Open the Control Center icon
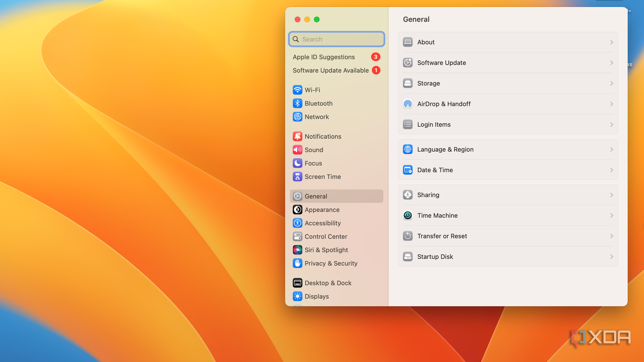 coord(297,237)
